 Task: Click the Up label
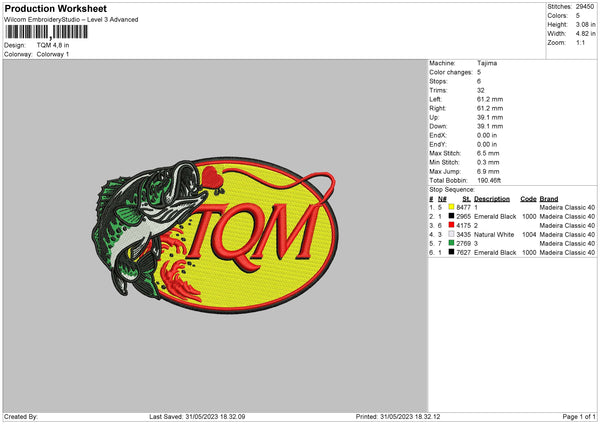point(434,117)
